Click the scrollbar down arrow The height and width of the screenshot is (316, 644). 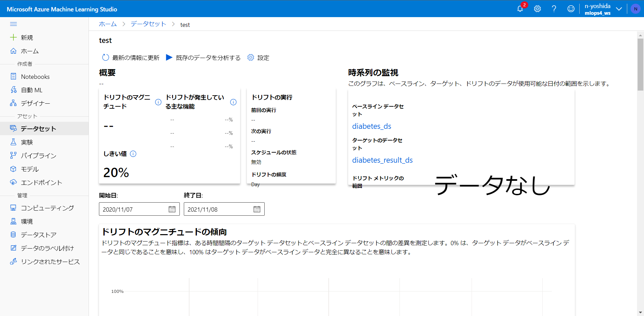point(640,313)
